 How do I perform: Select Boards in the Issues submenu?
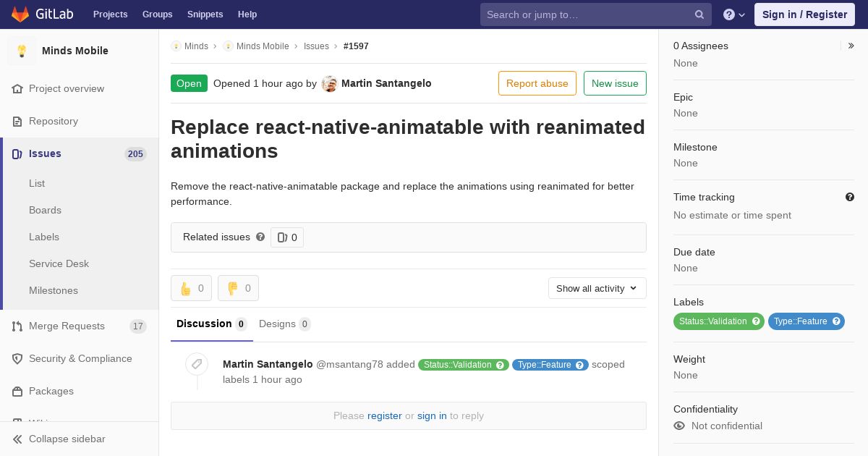pos(45,210)
